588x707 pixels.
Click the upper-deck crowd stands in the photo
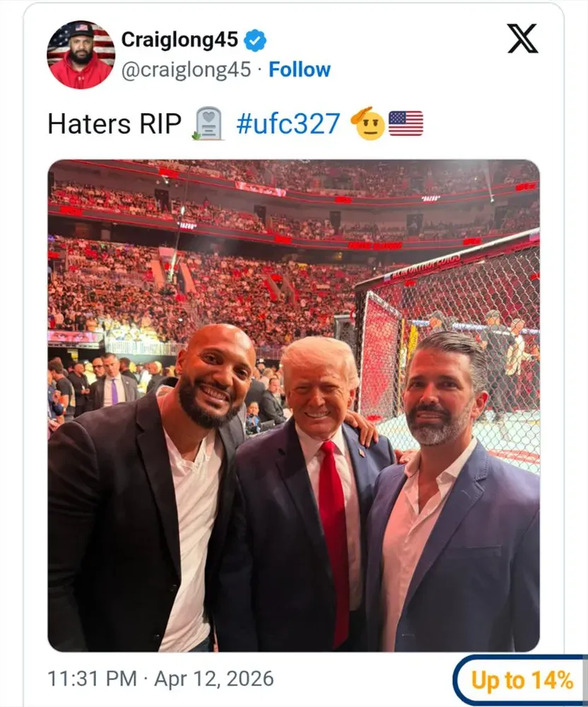[294, 199]
